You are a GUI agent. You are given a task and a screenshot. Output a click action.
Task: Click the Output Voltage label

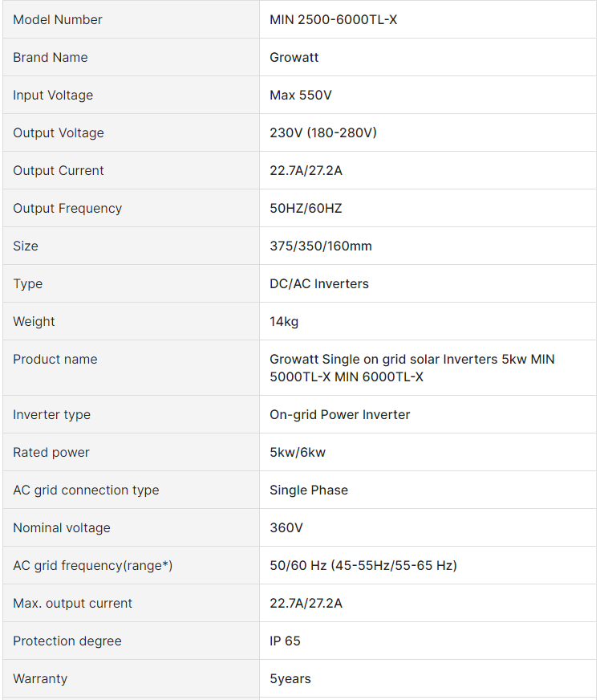(59, 133)
